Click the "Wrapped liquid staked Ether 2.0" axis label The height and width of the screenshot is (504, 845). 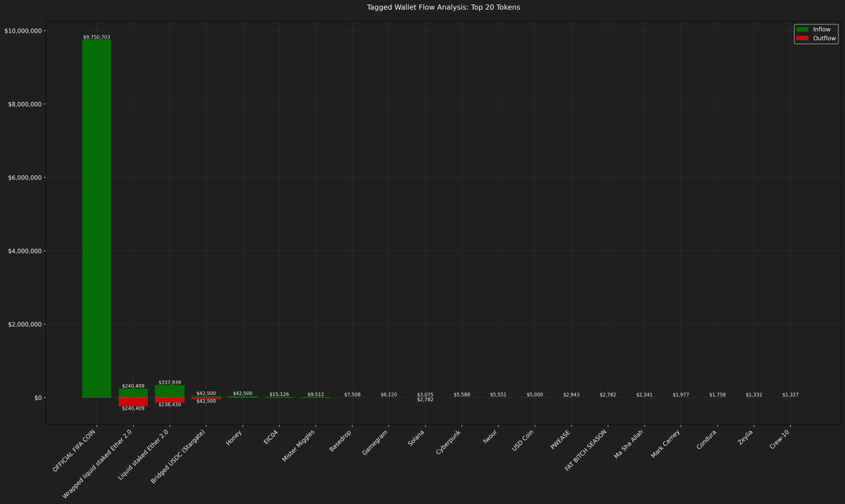[98, 465]
